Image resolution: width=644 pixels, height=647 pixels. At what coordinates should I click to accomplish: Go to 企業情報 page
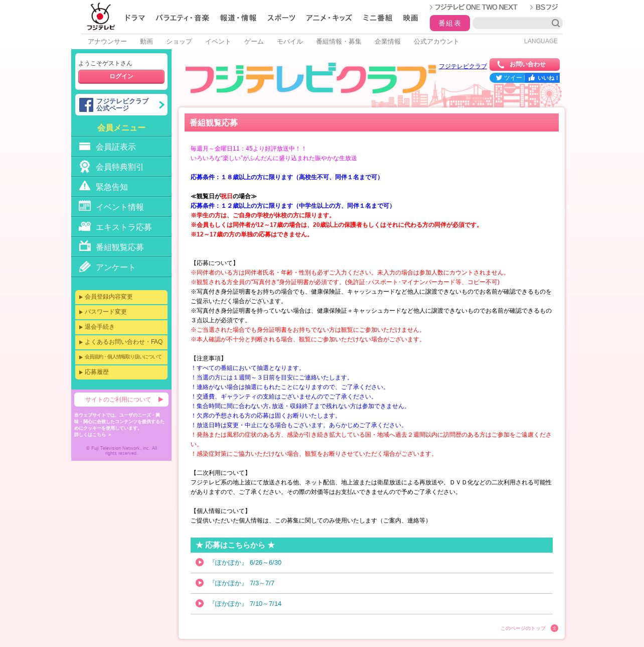[388, 42]
